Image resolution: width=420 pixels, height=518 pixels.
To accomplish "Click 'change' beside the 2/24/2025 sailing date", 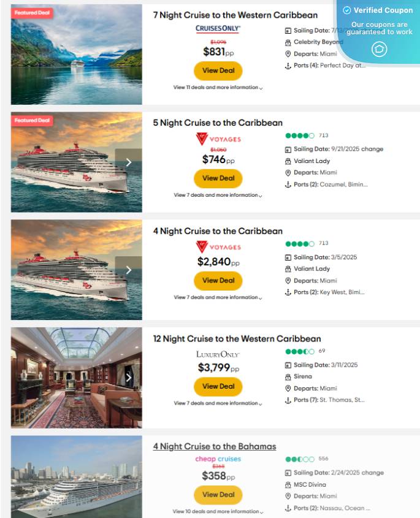I will pos(375,473).
